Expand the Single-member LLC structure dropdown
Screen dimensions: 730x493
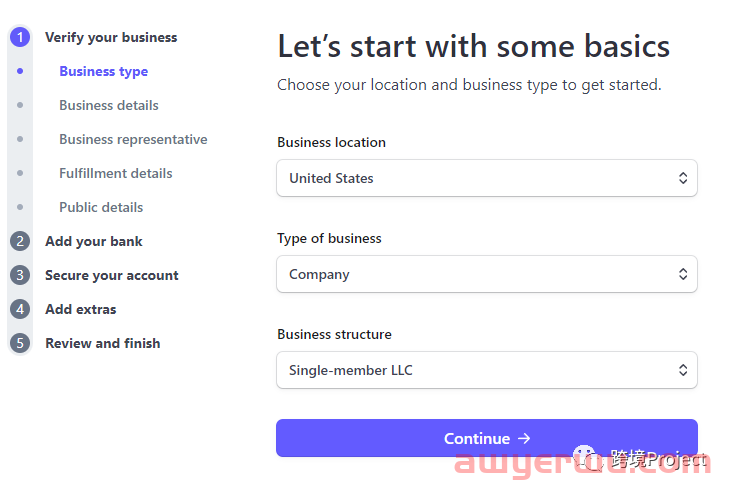click(x=486, y=370)
